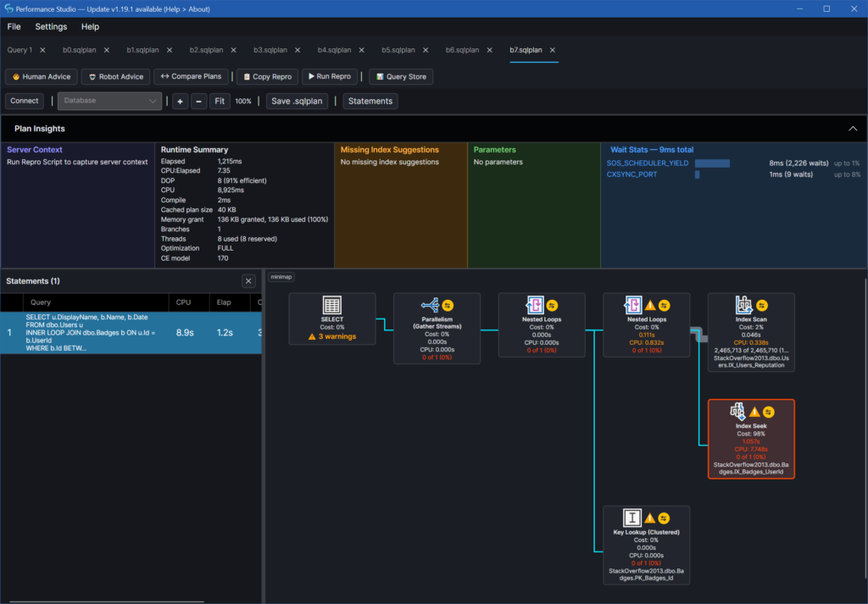
Task: Click the Missing Index Suggestions heading
Action: [x=390, y=149]
